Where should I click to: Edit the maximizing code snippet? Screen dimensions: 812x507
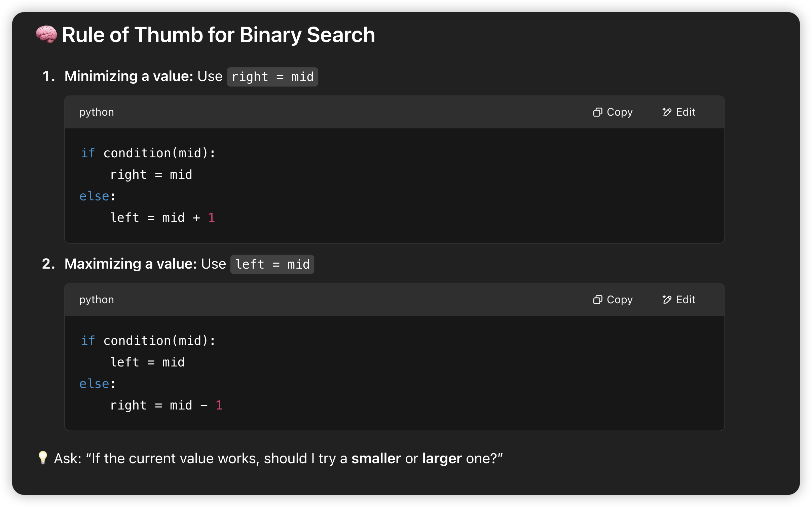click(678, 300)
